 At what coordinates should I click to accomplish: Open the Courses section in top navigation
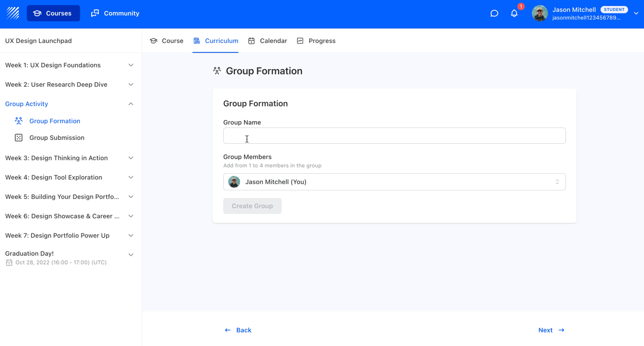53,13
